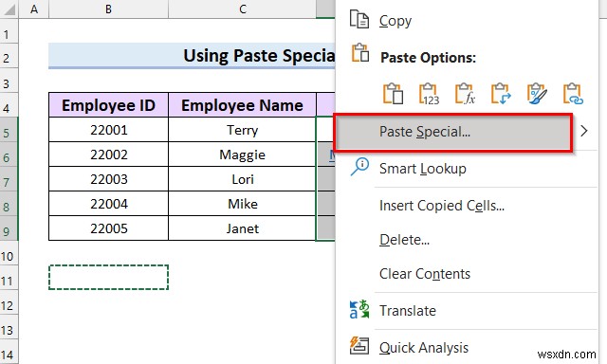Choose Paste Formatting brush icon

tap(537, 94)
